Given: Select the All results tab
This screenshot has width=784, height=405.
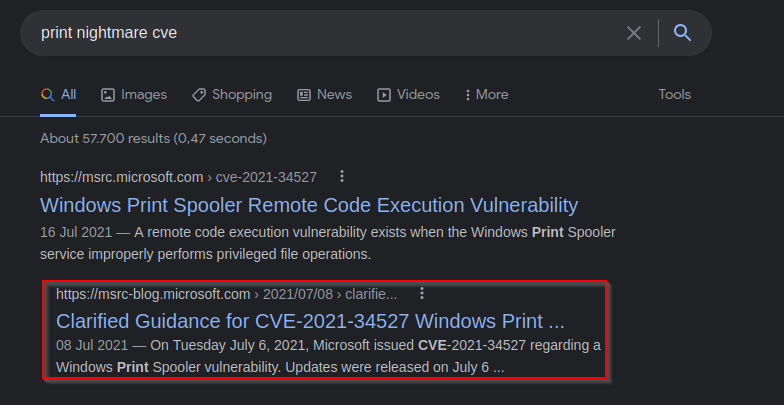Looking at the screenshot, I should tap(58, 94).
